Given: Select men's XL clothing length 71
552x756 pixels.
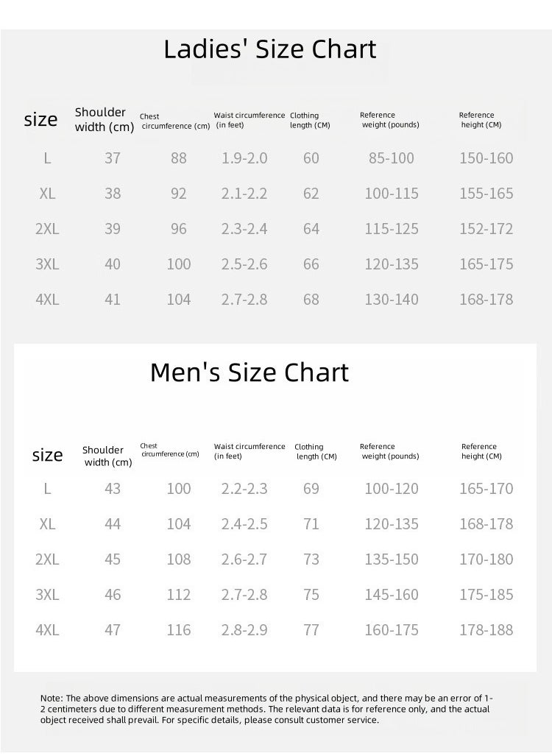Looking at the screenshot, I should (311, 524).
